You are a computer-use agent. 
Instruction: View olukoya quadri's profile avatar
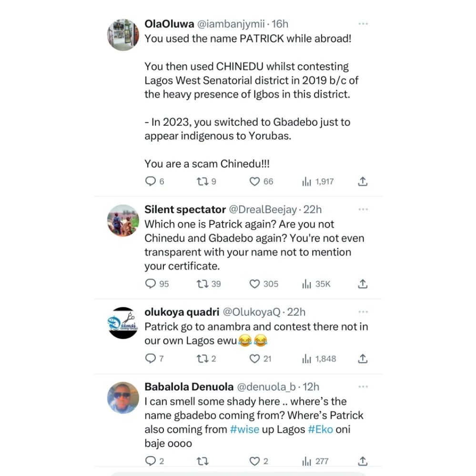(123, 323)
